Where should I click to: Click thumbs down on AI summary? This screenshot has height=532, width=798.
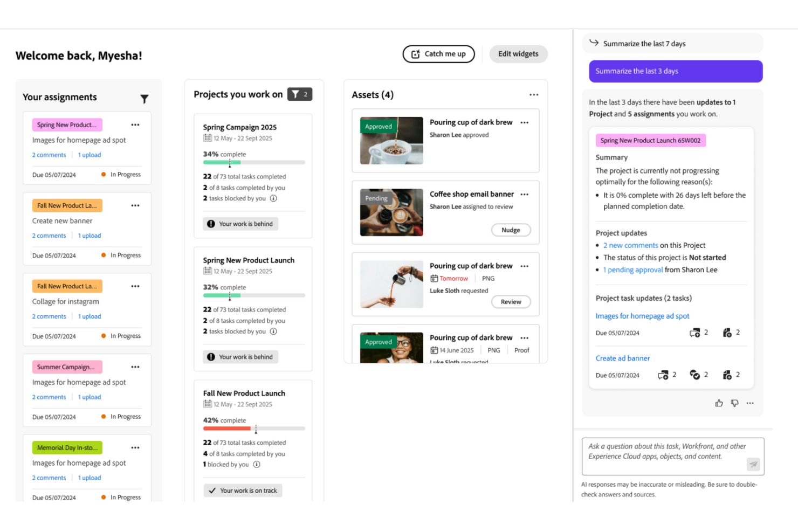(x=734, y=403)
